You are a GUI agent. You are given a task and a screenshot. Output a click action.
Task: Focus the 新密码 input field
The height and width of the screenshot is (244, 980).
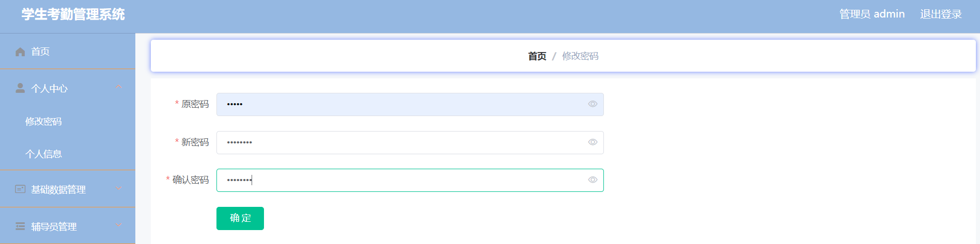tap(410, 142)
